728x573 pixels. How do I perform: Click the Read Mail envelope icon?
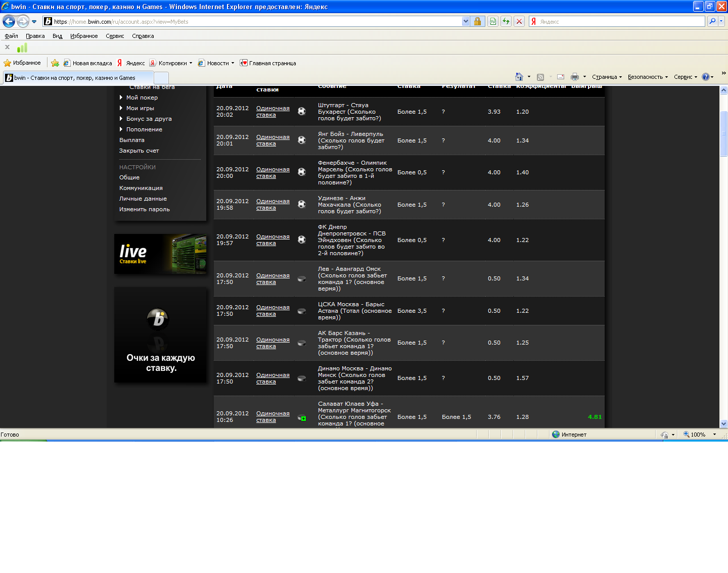click(x=561, y=77)
